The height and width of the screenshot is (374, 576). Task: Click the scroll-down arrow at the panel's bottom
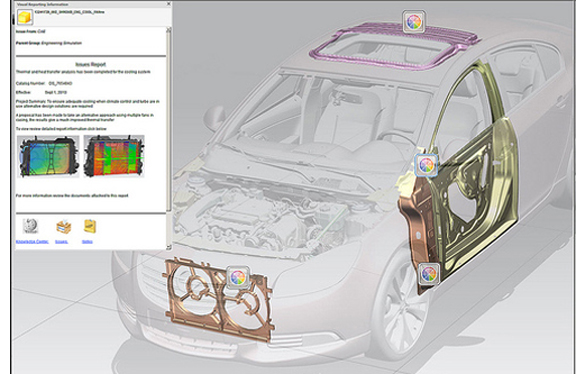169,247
